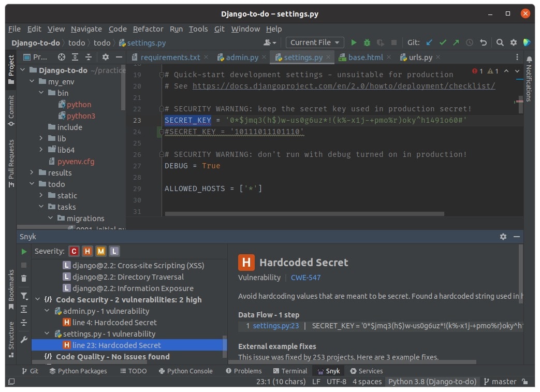Click the editor horizontal scrollbar
540x392 pixels.
(x=304, y=214)
